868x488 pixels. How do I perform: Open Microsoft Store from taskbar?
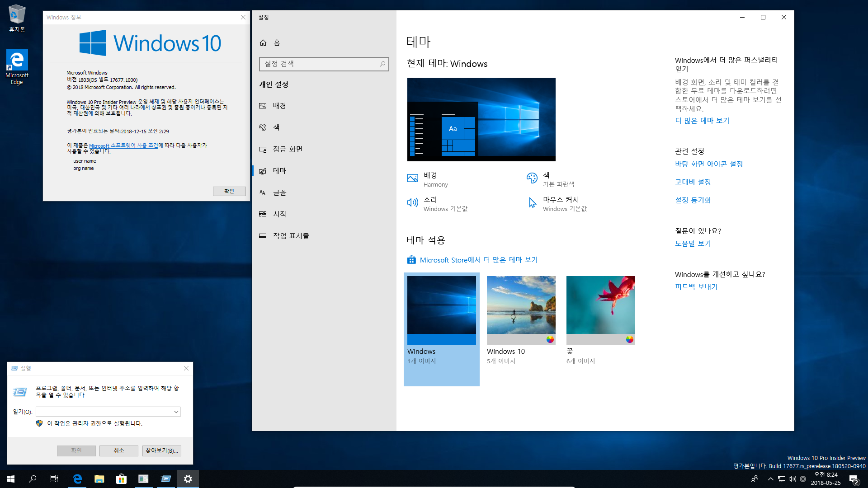point(121,479)
